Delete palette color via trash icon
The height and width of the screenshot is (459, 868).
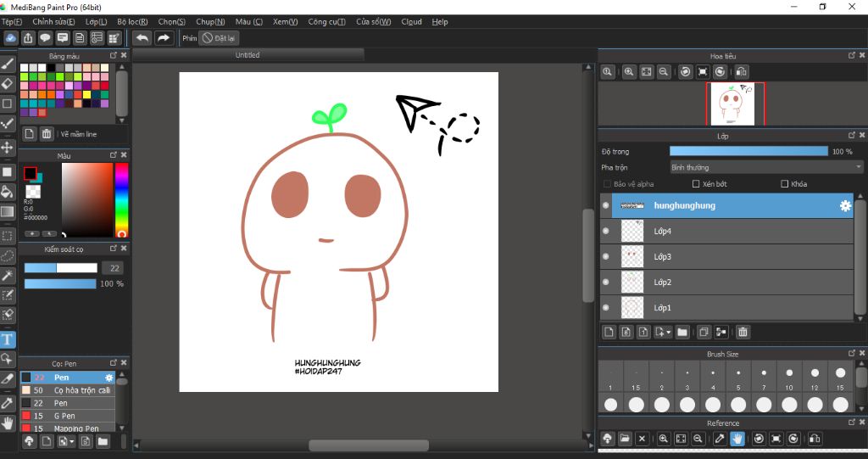47,133
